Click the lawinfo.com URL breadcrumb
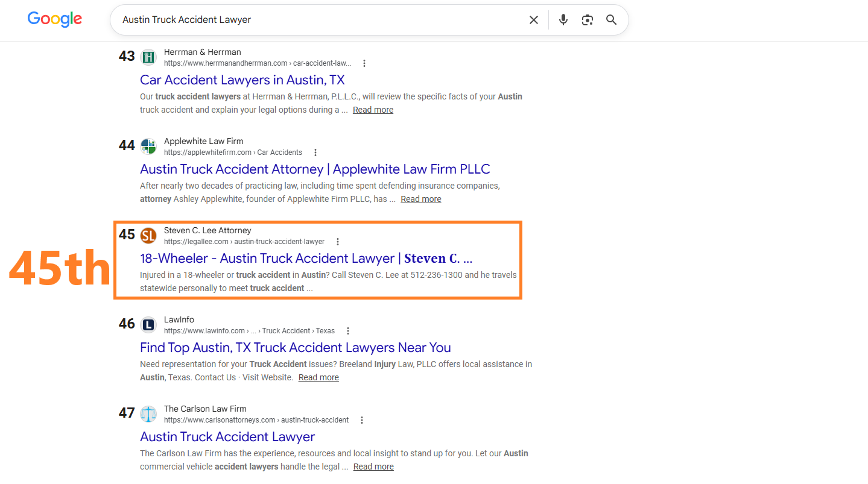This screenshot has height=484, width=868. (x=249, y=331)
